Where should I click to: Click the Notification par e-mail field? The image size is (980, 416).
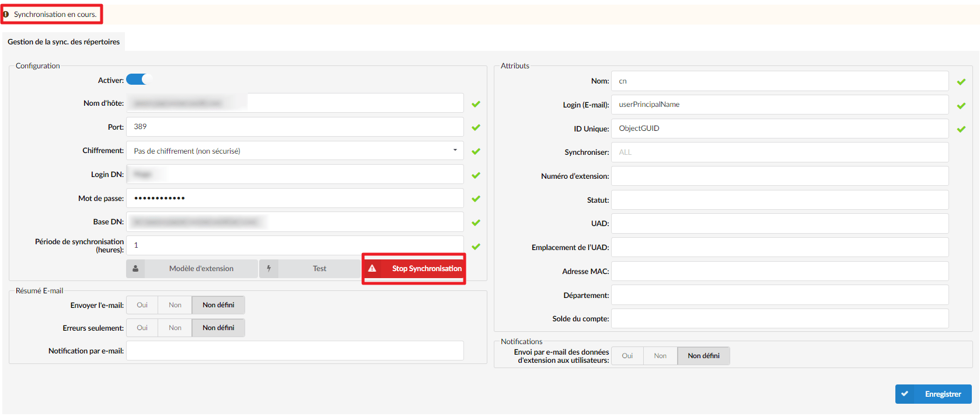tap(295, 351)
